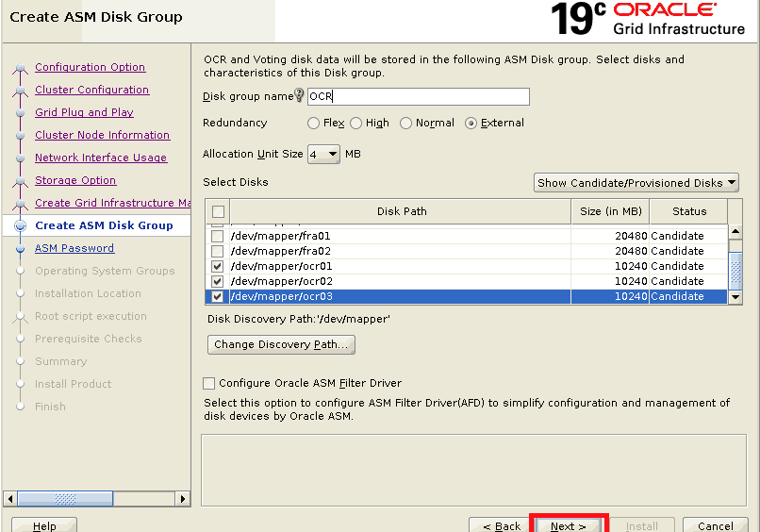Screen dimensions: 760x532
Task: Select the /dev/mapper/ocr02 path text
Action: pyautogui.click(x=282, y=281)
